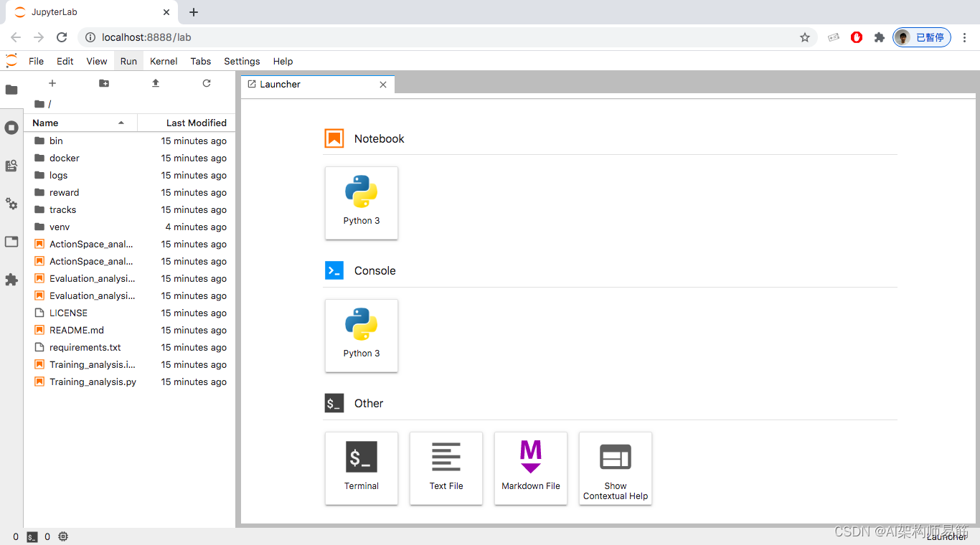980x545 pixels.
Task: Open the View menu
Action: coord(97,61)
